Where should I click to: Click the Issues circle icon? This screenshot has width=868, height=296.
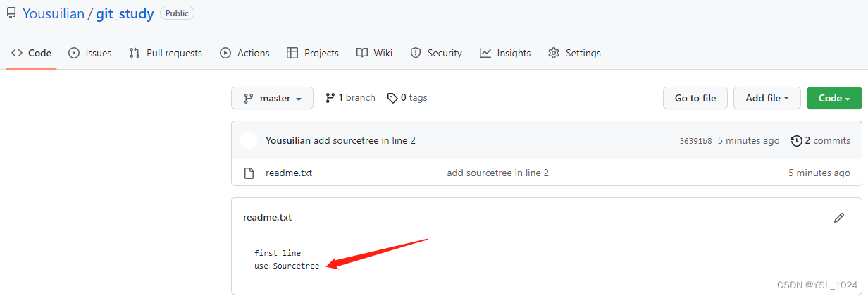pos(74,53)
